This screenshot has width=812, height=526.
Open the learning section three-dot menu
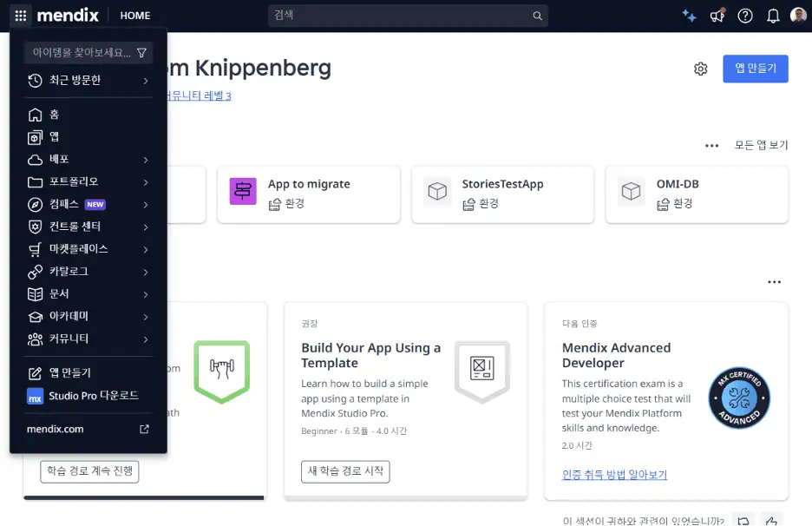[774, 282]
